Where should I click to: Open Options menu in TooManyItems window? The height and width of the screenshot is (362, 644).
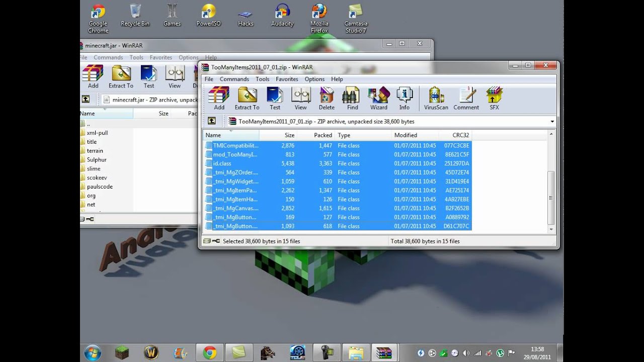[x=314, y=79]
